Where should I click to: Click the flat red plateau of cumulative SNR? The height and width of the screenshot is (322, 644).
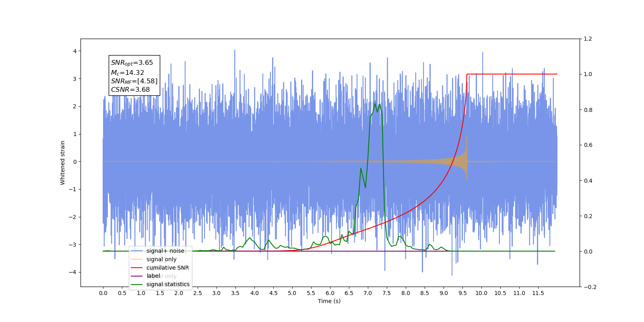[x=512, y=74]
